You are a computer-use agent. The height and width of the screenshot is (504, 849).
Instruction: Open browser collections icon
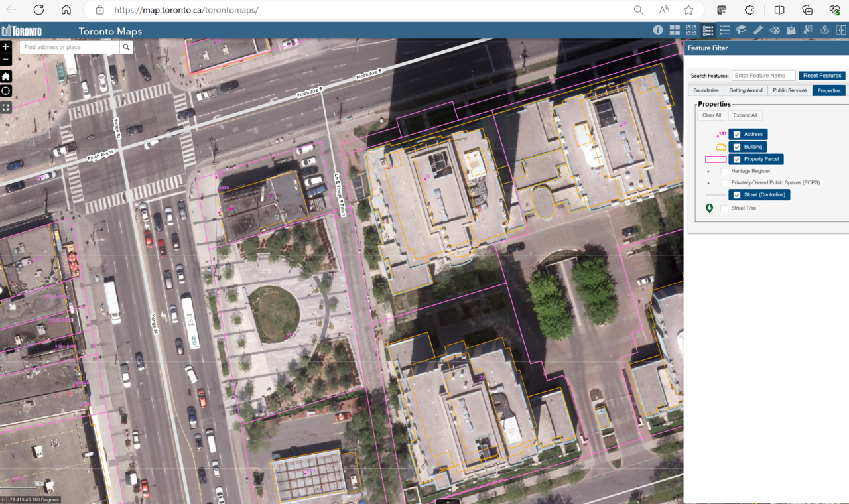807,10
